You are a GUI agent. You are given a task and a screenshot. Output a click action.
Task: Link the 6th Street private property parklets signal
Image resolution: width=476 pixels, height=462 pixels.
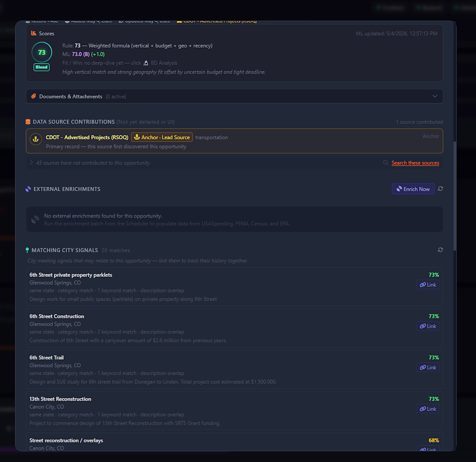pyautogui.click(x=428, y=285)
